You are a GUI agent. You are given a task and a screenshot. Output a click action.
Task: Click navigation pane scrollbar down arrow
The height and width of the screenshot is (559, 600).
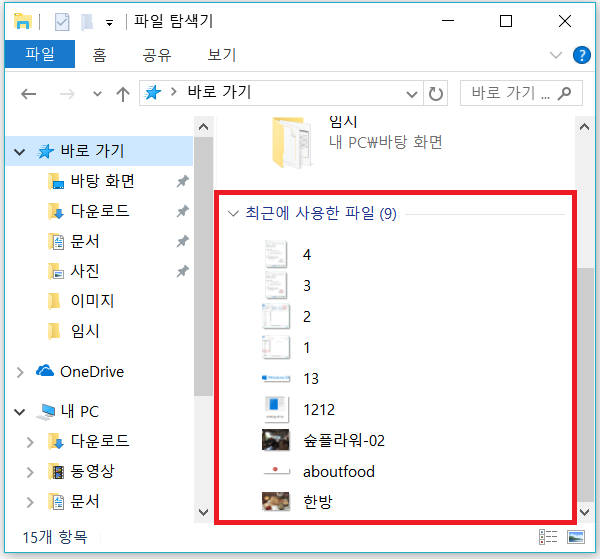[204, 512]
